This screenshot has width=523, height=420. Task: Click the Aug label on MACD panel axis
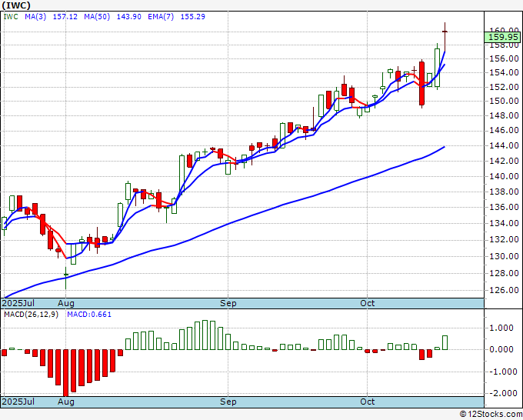tap(65, 402)
